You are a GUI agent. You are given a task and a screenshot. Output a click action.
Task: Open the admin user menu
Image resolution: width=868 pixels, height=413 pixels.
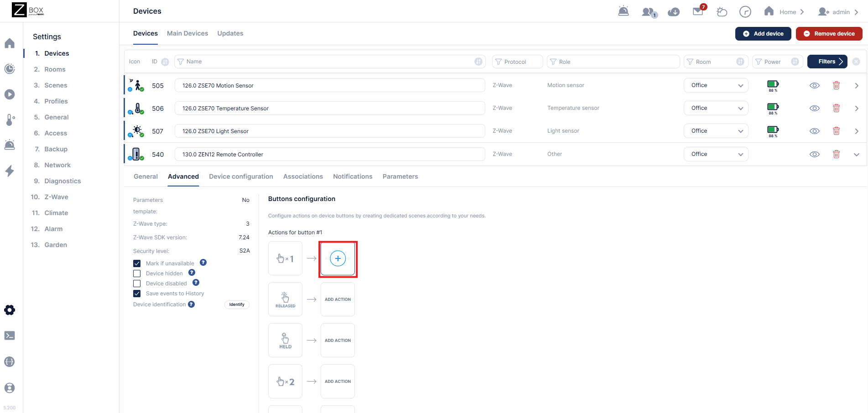(838, 12)
